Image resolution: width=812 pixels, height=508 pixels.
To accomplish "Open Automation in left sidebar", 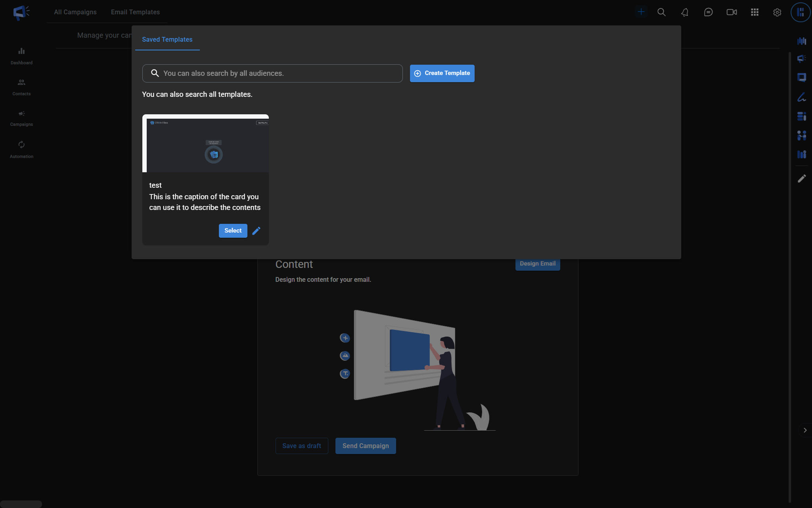I will (x=21, y=149).
